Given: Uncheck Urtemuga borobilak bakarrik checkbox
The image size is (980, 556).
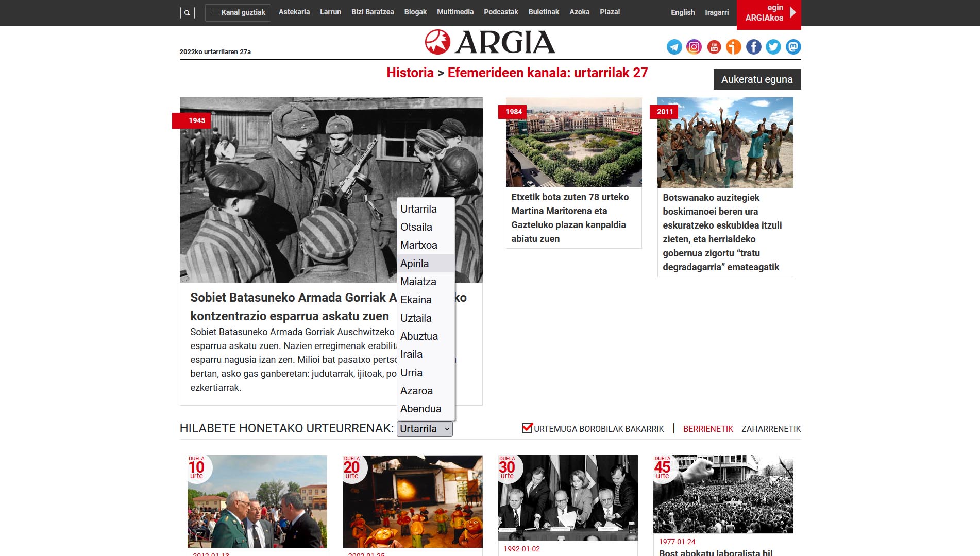Looking at the screenshot, I should [527, 428].
